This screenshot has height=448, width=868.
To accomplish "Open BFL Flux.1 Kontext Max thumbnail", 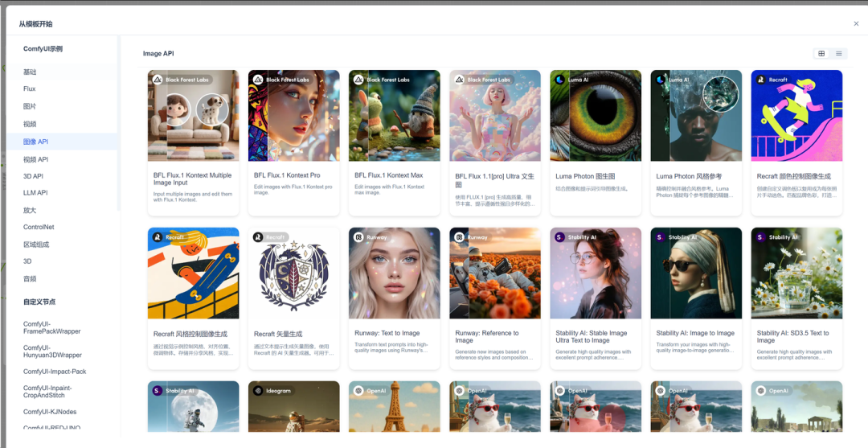I will pyautogui.click(x=394, y=115).
